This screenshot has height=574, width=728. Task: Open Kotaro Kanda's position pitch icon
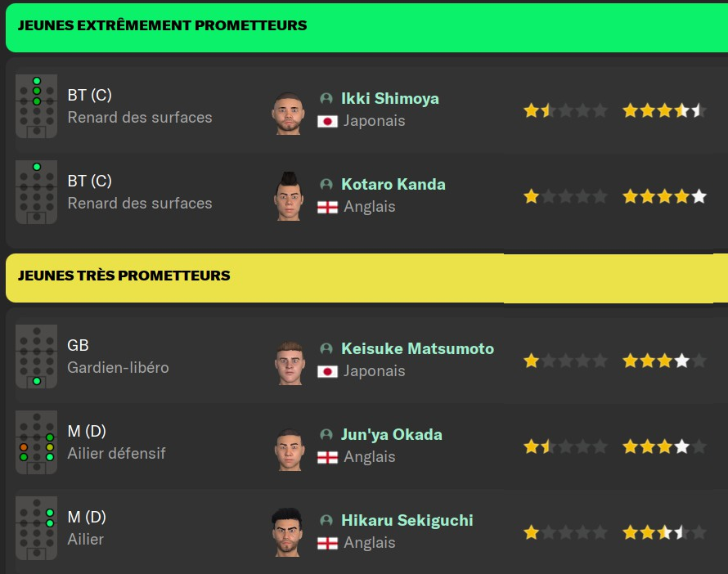coord(36,192)
